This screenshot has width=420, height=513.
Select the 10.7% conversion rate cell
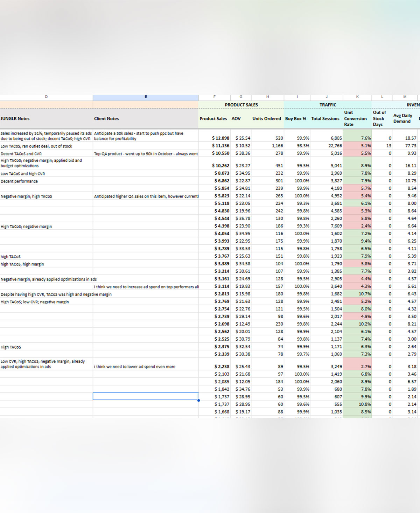[x=357, y=294]
